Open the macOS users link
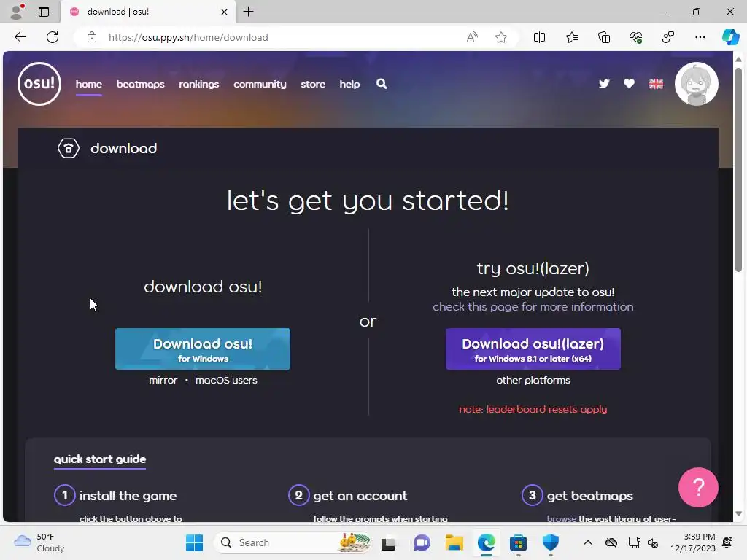The height and width of the screenshot is (560, 747). (x=226, y=380)
